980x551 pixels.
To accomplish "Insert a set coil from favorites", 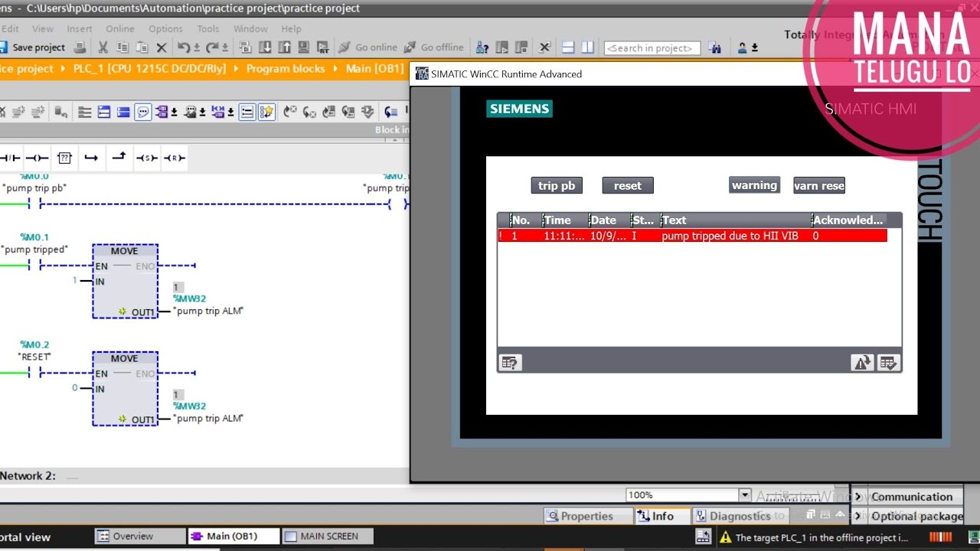I will [x=146, y=158].
